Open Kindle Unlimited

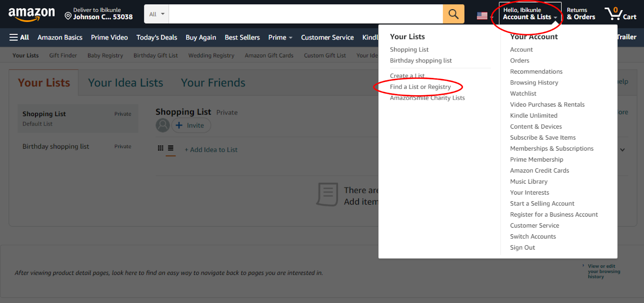tap(534, 115)
